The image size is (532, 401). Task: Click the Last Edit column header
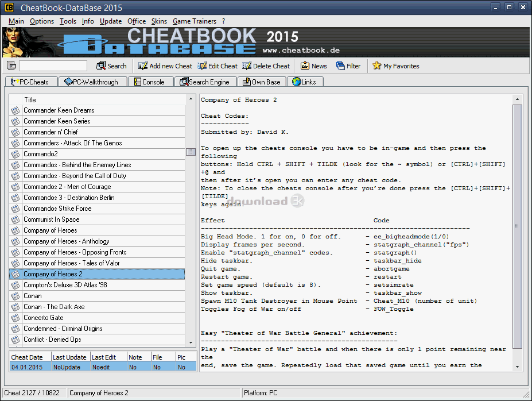click(108, 357)
